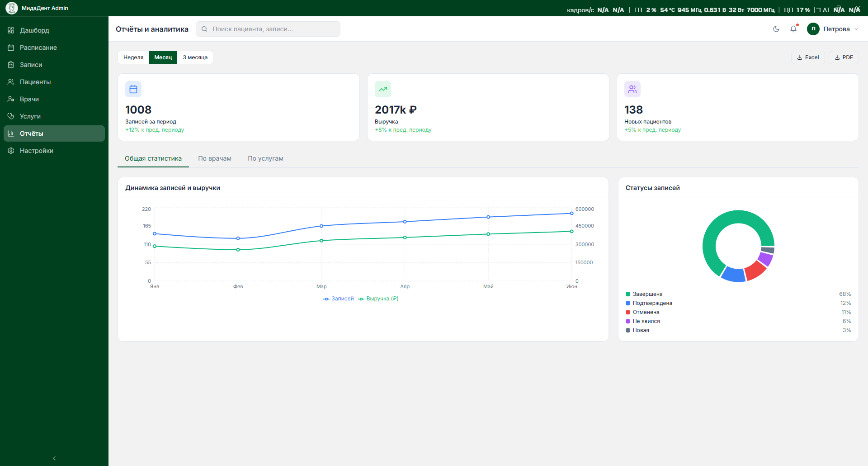Click the +12% к пред. периоду text
Viewport: 868px width, 466px height.
pyautogui.click(x=155, y=130)
